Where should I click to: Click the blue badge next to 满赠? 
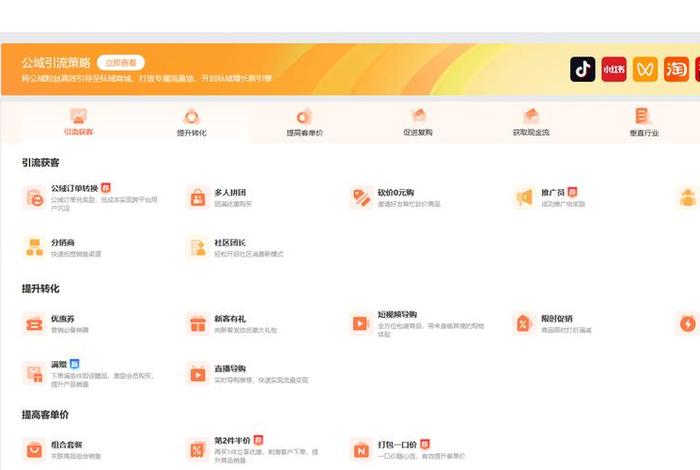pyautogui.click(x=75, y=364)
